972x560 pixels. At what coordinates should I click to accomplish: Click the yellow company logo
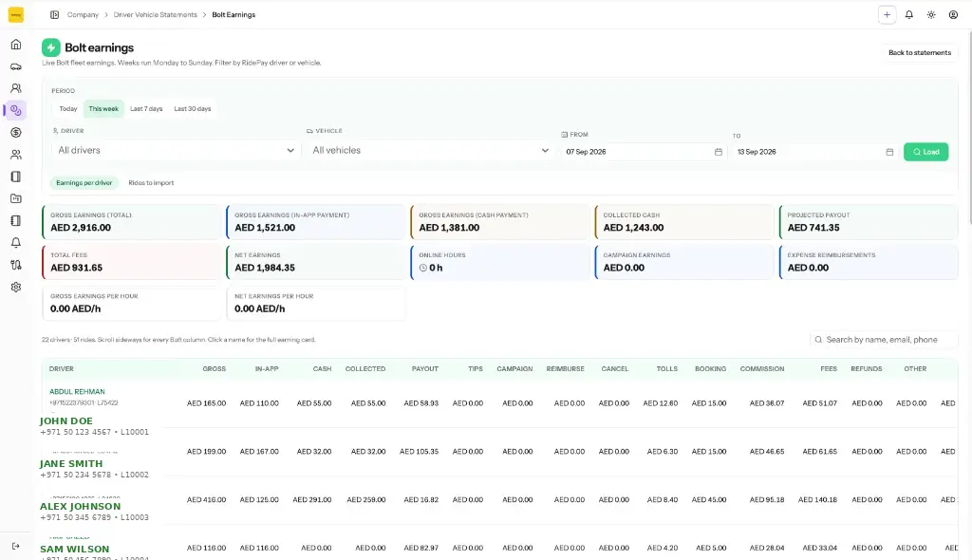[x=16, y=15]
